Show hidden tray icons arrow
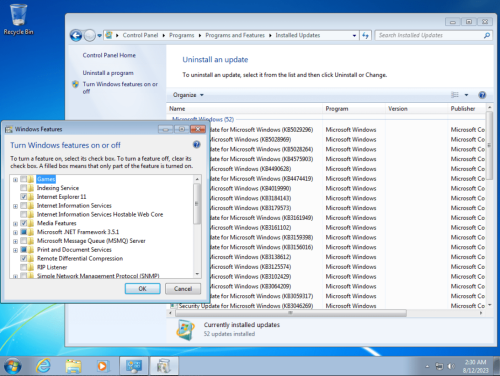 427,366
